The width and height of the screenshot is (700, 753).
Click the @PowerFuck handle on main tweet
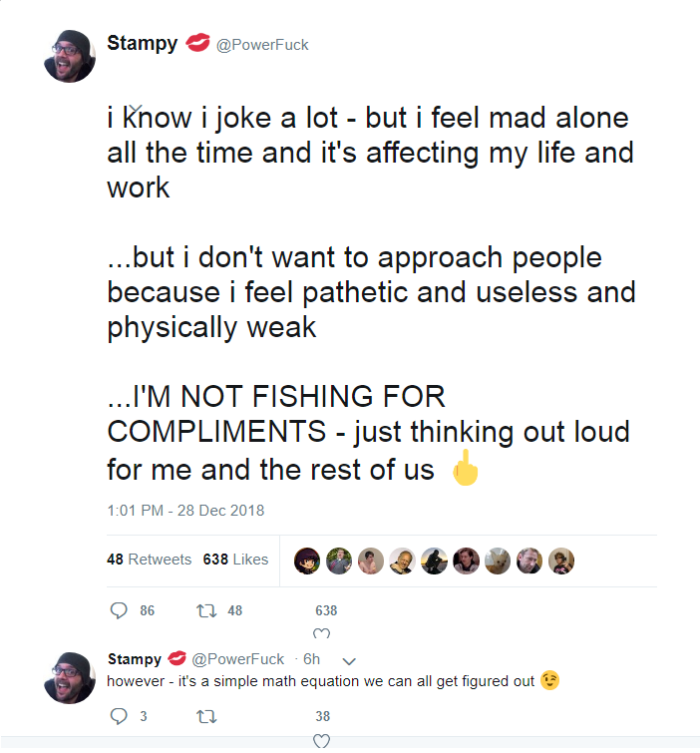[262, 45]
